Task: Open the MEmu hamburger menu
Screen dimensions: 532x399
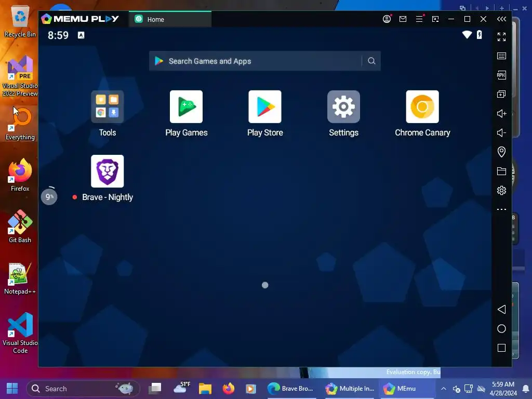Action: click(419, 19)
